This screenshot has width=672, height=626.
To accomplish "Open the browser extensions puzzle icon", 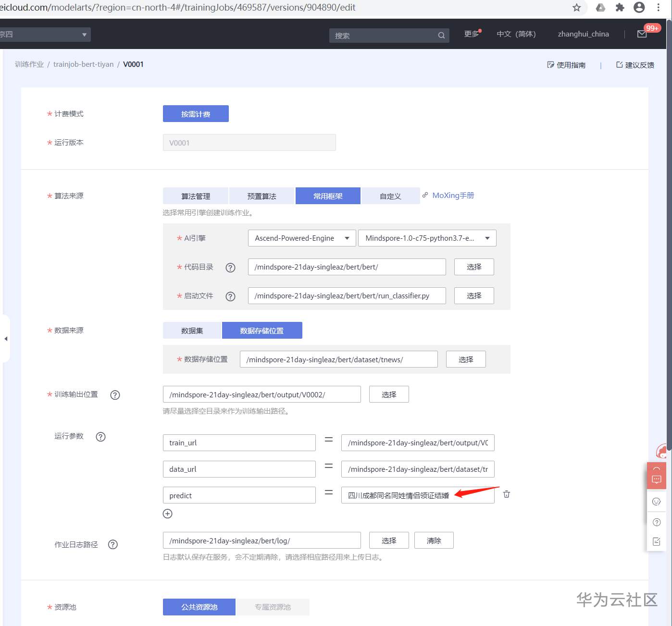I will click(x=620, y=7).
